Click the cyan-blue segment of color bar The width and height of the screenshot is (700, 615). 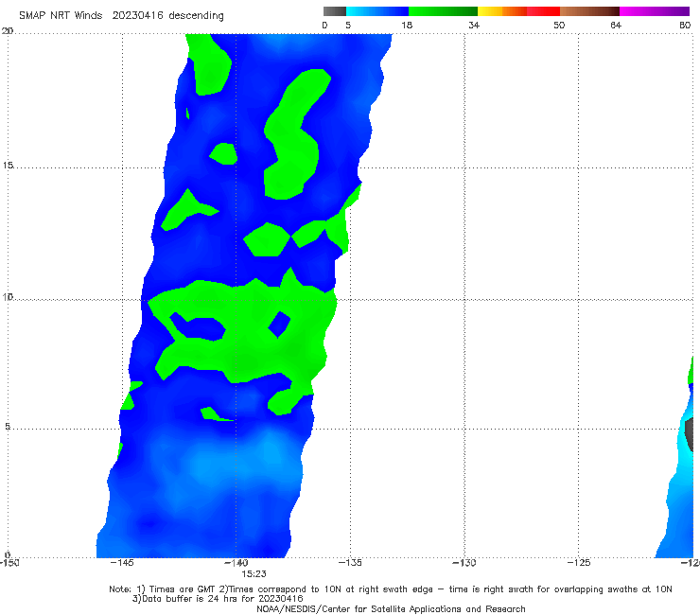click(377, 11)
